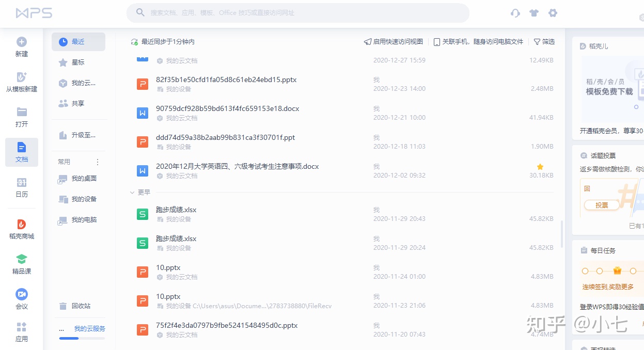Open the 日历 calendar panel
644x350 pixels.
point(21,188)
